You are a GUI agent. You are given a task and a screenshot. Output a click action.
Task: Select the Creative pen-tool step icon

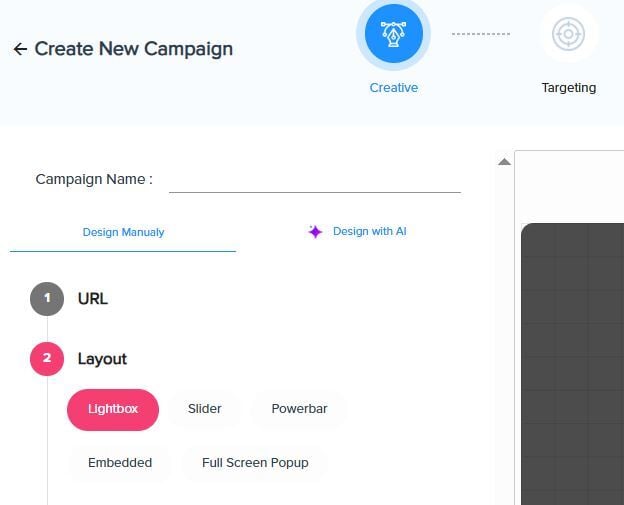(x=393, y=34)
